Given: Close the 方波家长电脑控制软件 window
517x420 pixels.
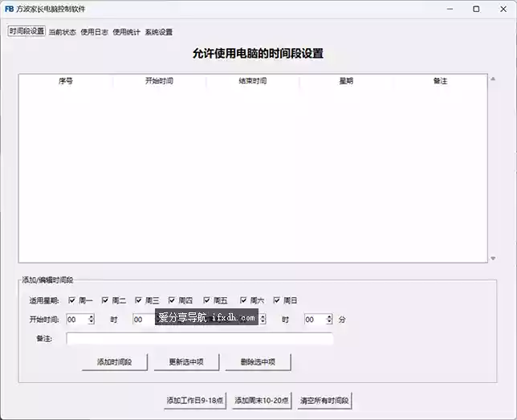Looking at the screenshot, I should [x=503, y=9].
